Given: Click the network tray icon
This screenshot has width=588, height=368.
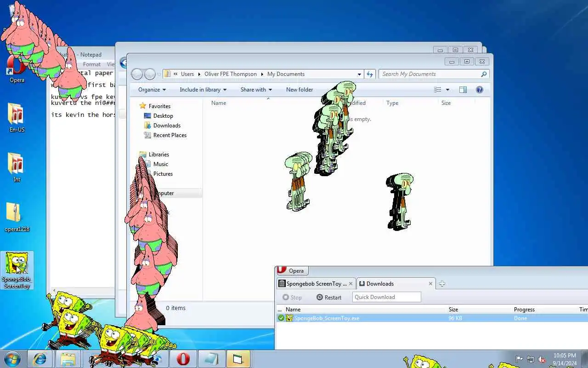Looking at the screenshot, I should pyautogui.click(x=531, y=359).
